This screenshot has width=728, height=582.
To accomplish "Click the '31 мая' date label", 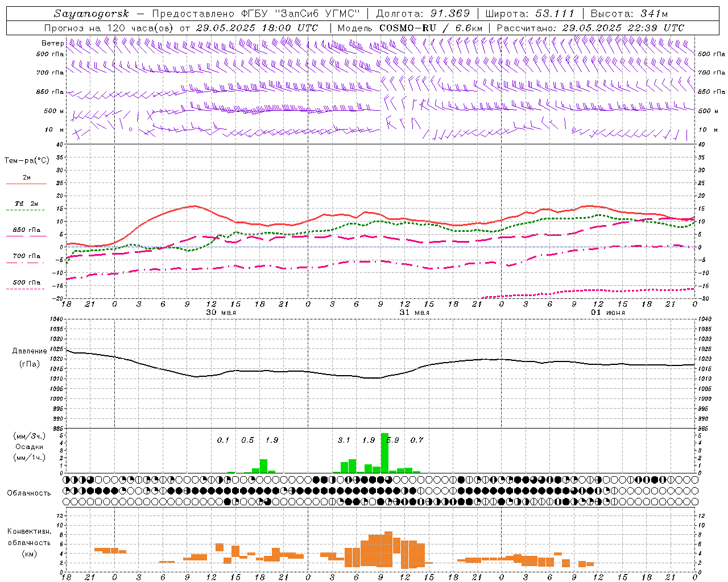I will pyautogui.click(x=414, y=312).
